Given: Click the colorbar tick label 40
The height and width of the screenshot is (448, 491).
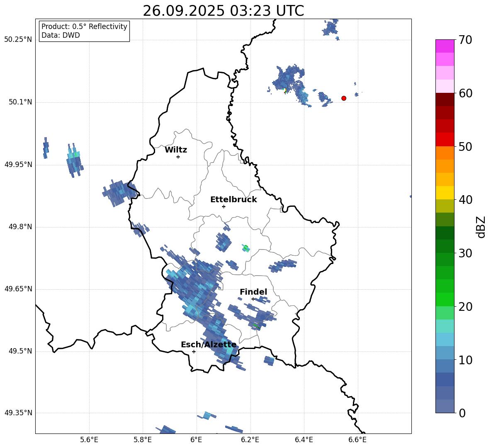Looking at the screenshot, I should [x=466, y=200].
